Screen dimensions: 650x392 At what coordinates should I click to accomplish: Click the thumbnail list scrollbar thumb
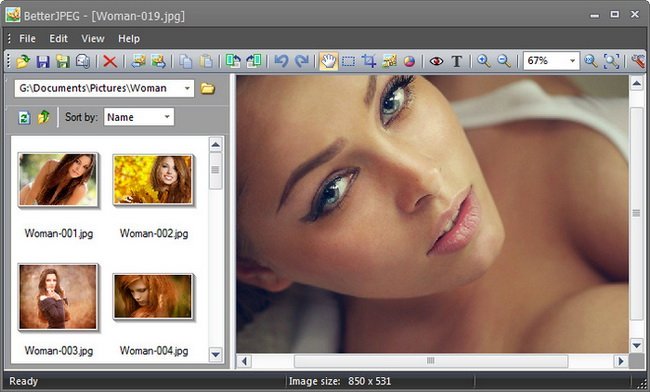coord(216,170)
